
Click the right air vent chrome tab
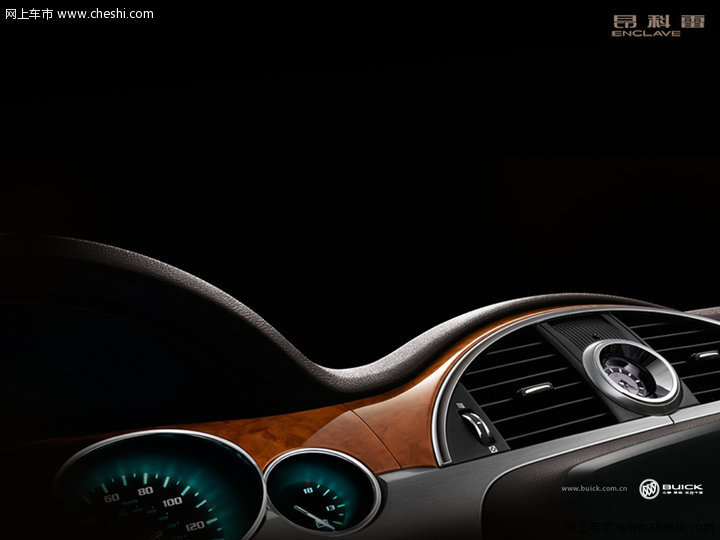pos(706,354)
